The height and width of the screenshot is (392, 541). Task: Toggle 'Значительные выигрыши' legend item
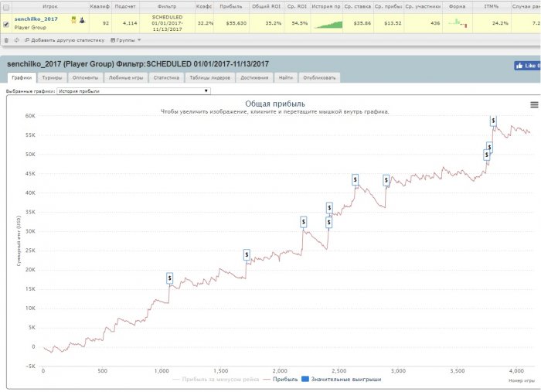point(343,380)
